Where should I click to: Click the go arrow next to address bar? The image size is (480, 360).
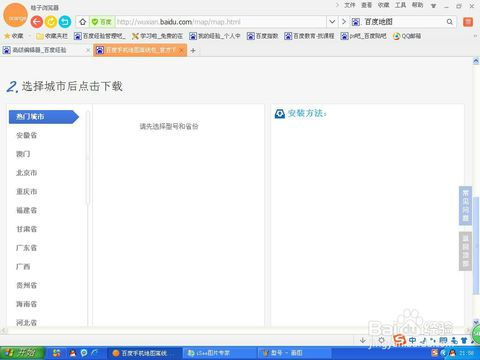344,22
